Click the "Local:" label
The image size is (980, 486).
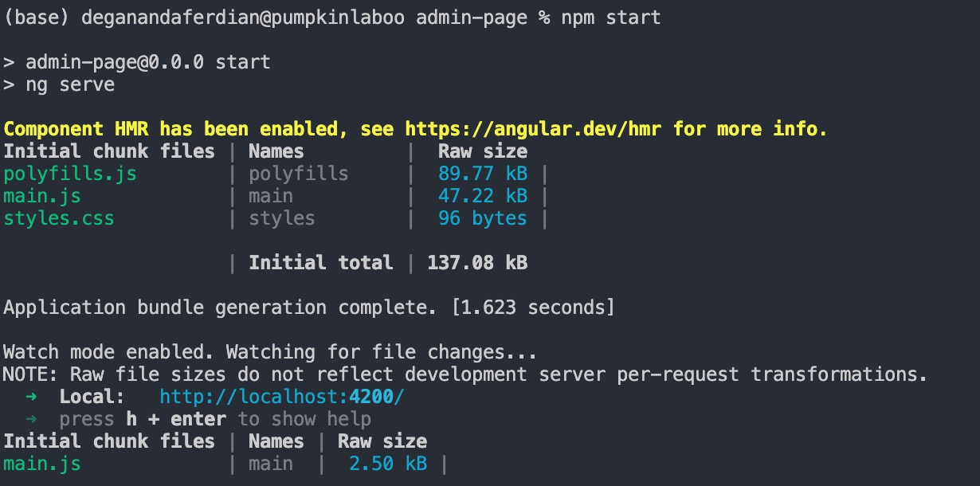point(92,397)
